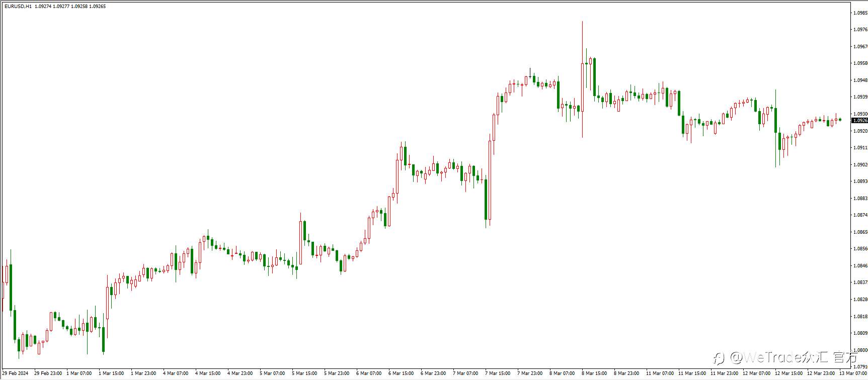The image size is (868, 380).
Task: Click the 7 Mar 15:00 time label
Action: [498, 373]
